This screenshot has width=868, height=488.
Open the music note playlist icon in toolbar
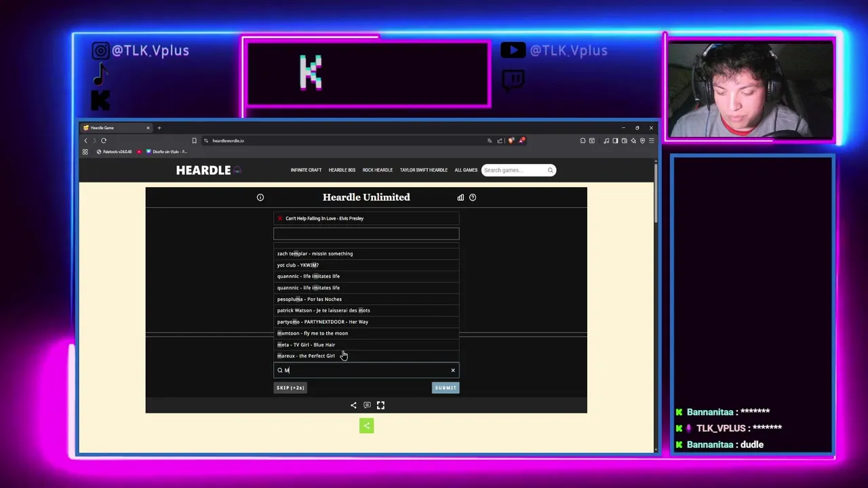606,140
